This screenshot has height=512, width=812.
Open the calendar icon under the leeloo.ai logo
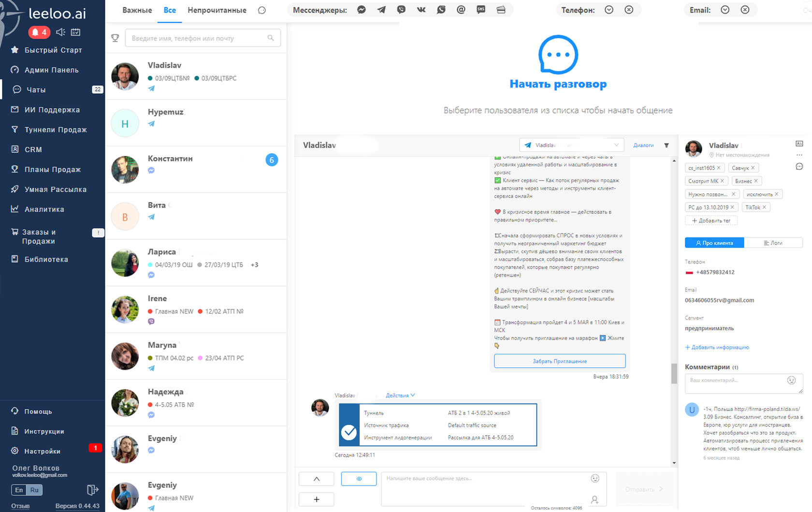coord(75,32)
